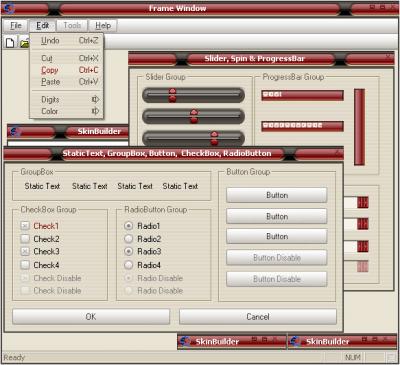Click the top slider thumb in Slider Group
The image size is (400, 365).
tap(172, 95)
